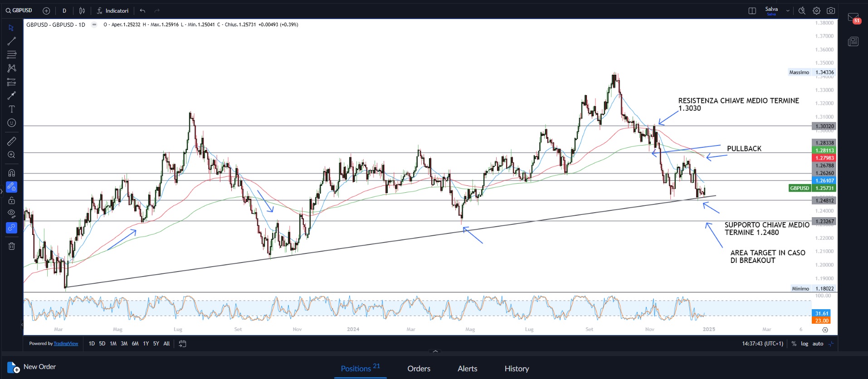The width and height of the screenshot is (868, 379).
Task: Open the D timeframe interval dropdown
Action: point(64,11)
